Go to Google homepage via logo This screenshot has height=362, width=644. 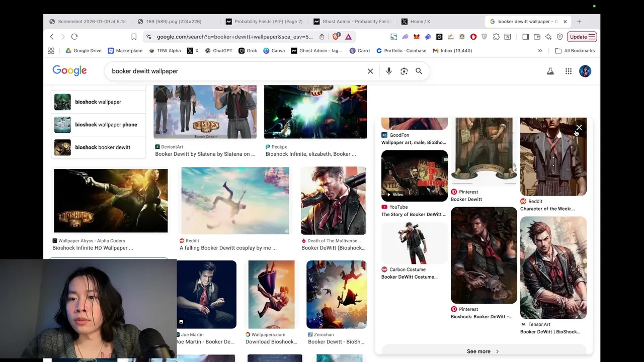tap(69, 71)
